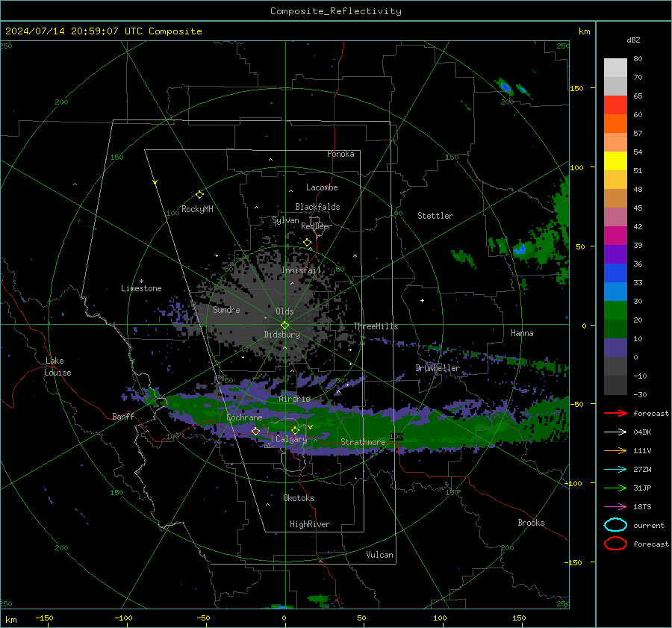
Task: Click the yellow radar-site diamond at map center
Action: [284, 325]
